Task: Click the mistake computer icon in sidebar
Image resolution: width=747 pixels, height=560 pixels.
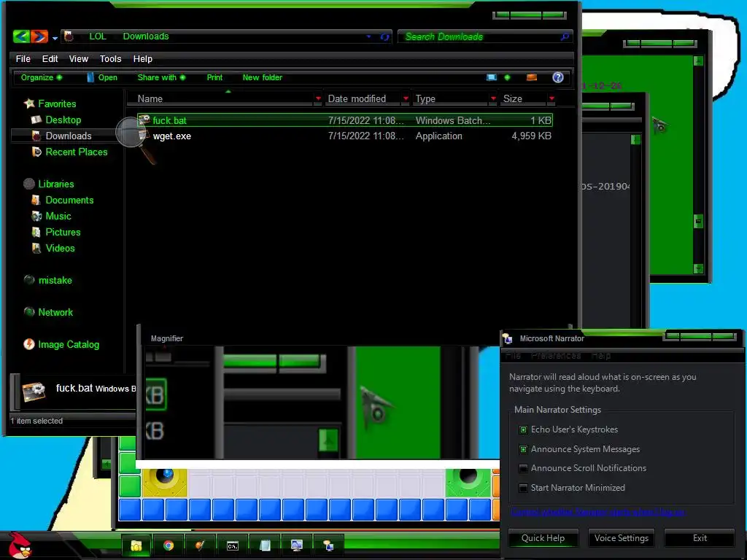Action: (29, 280)
